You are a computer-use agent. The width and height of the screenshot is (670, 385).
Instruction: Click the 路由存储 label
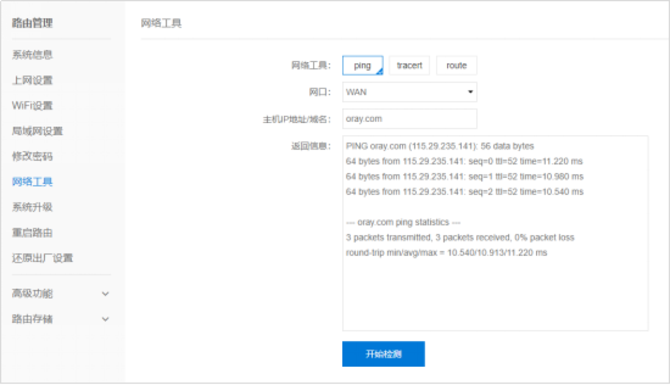pos(32,319)
